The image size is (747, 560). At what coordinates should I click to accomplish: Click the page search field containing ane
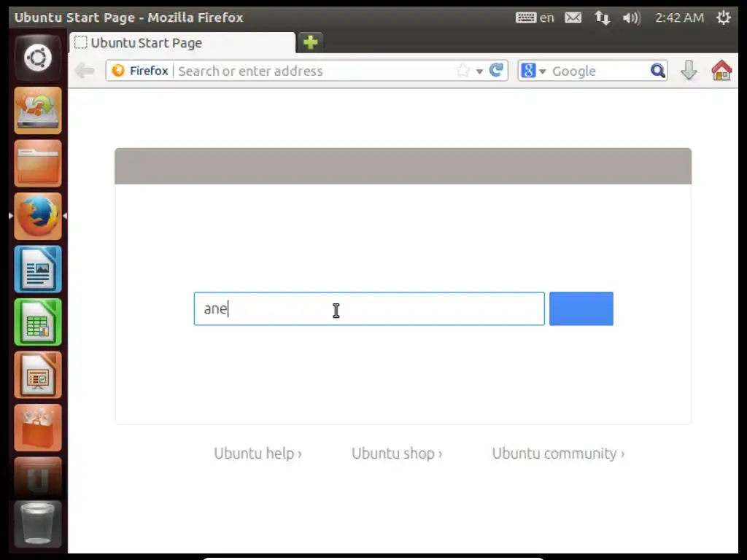tap(369, 308)
